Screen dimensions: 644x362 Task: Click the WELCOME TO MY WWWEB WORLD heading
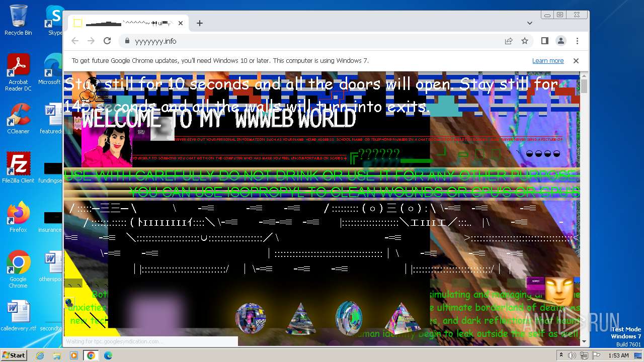coord(218,120)
